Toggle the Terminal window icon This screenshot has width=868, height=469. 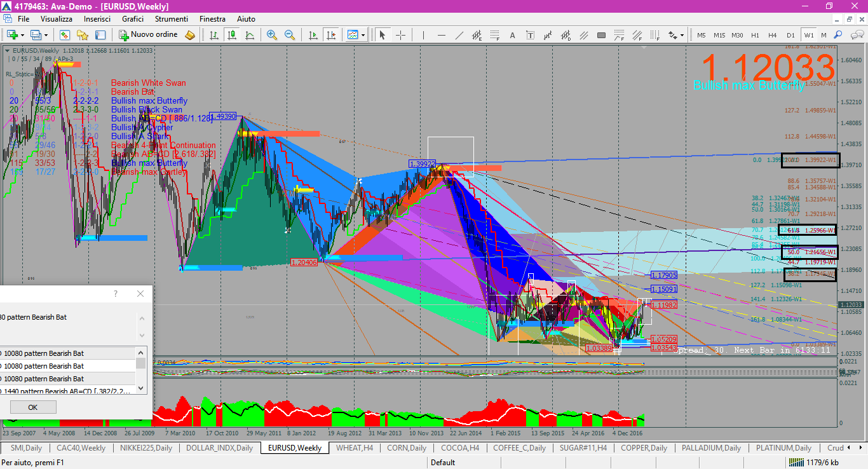coord(100,35)
